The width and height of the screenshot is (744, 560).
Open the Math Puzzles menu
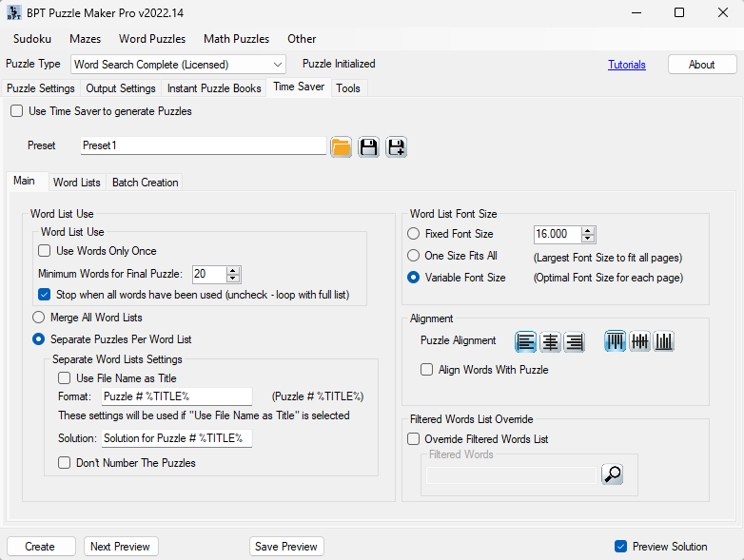click(x=236, y=39)
